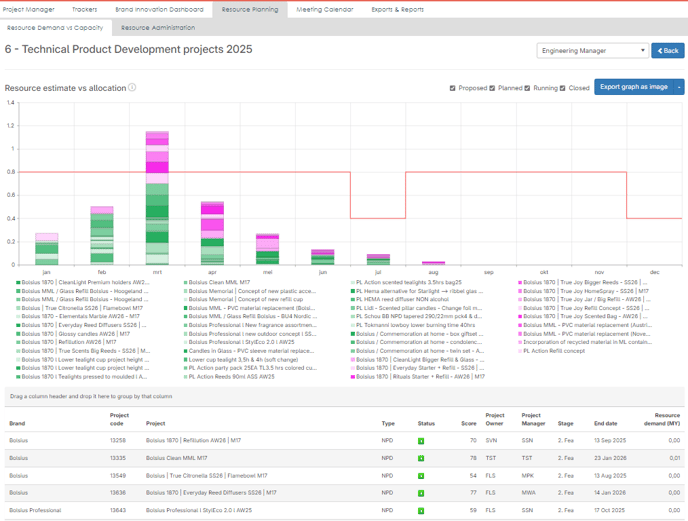Sort by the Project Owner column header
688x521 pixels.
495,419
